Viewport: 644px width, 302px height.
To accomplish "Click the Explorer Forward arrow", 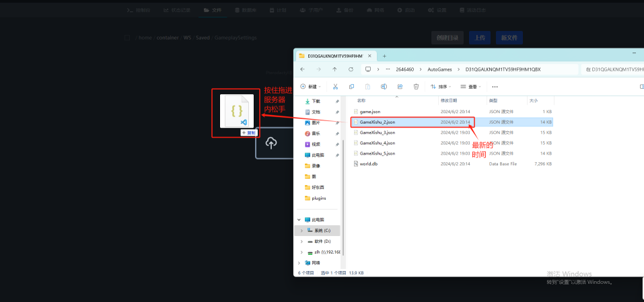I will pyautogui.click(x=319, y=69).
